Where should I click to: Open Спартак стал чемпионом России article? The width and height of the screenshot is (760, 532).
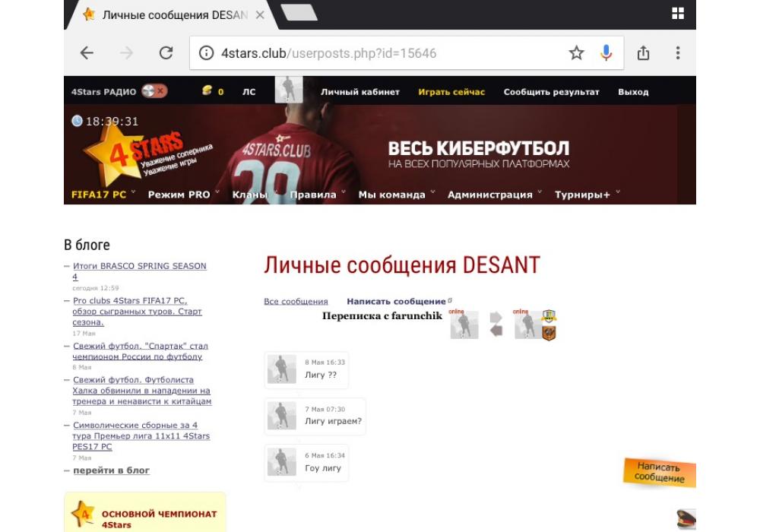pyautogui.click(x=140, y=351)
